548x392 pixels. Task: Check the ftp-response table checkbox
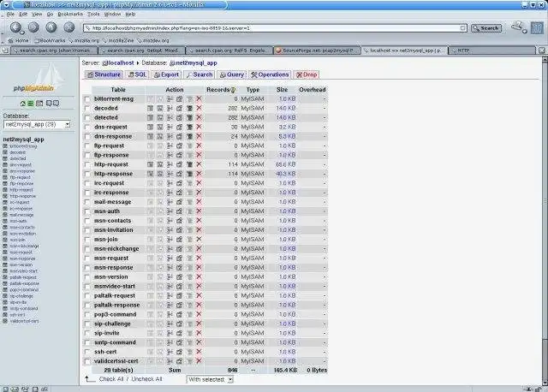pos(87,156)
